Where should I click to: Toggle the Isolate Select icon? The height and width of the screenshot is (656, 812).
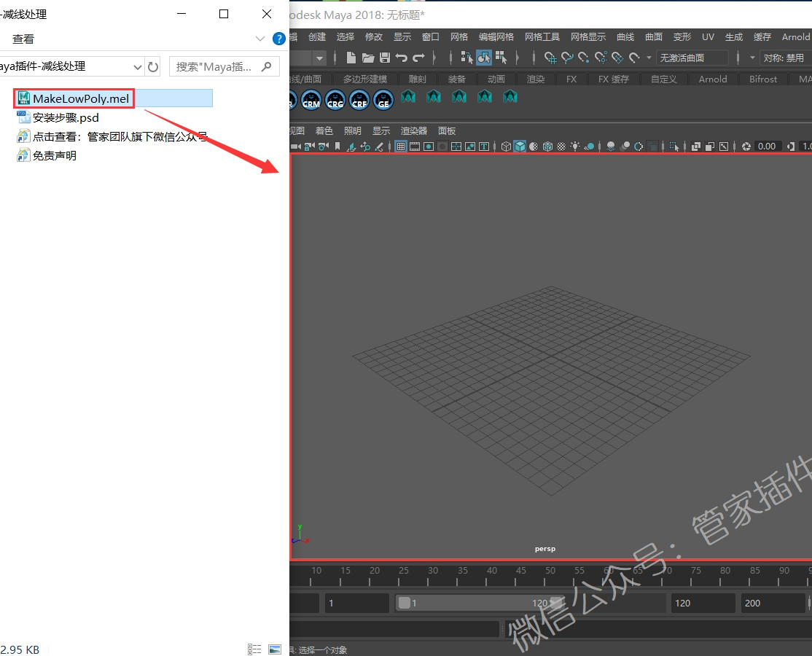coord(674,147)
